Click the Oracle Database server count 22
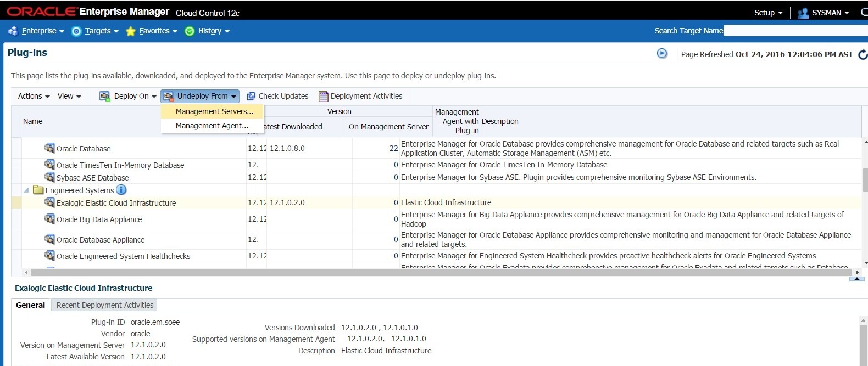 click(x=394, y=148)
